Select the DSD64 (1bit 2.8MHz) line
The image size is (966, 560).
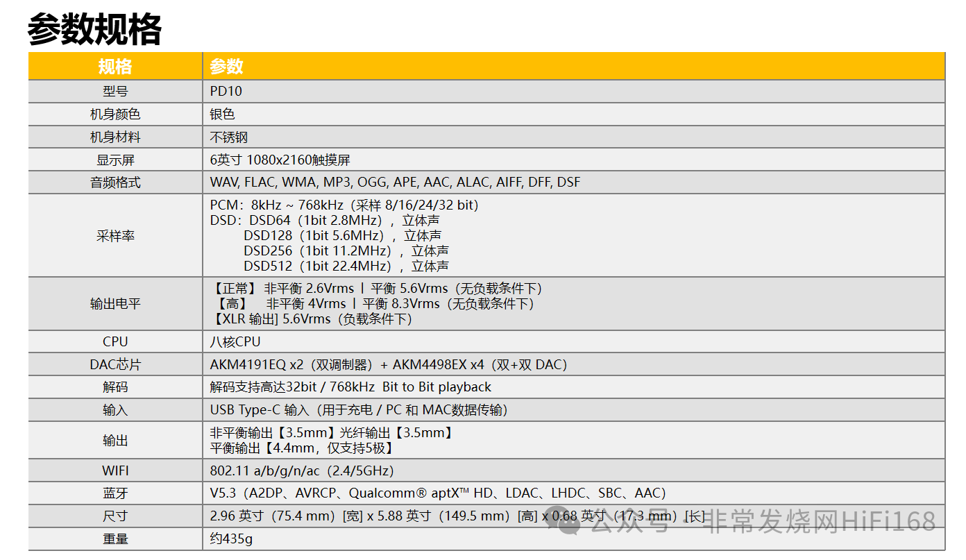pos(325,221)
